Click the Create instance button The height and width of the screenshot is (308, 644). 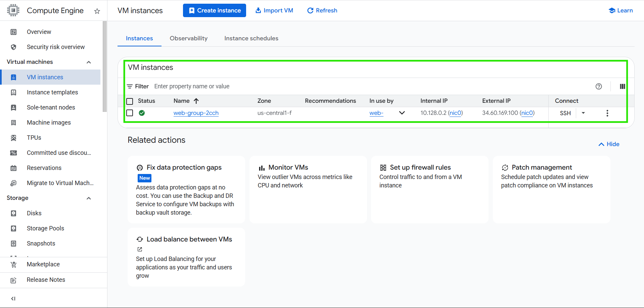pos(214,10)
